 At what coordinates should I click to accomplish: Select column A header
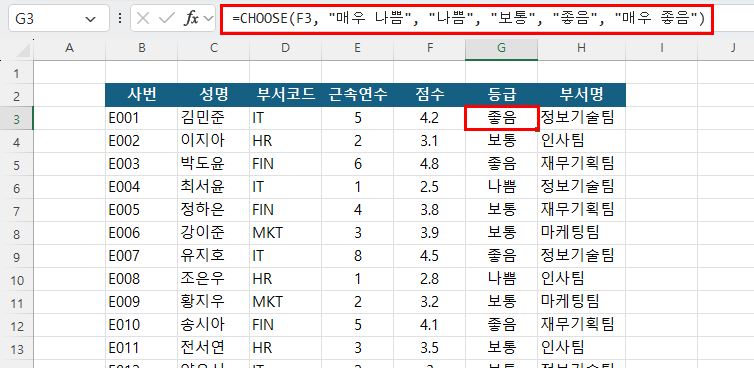(69, 48)
